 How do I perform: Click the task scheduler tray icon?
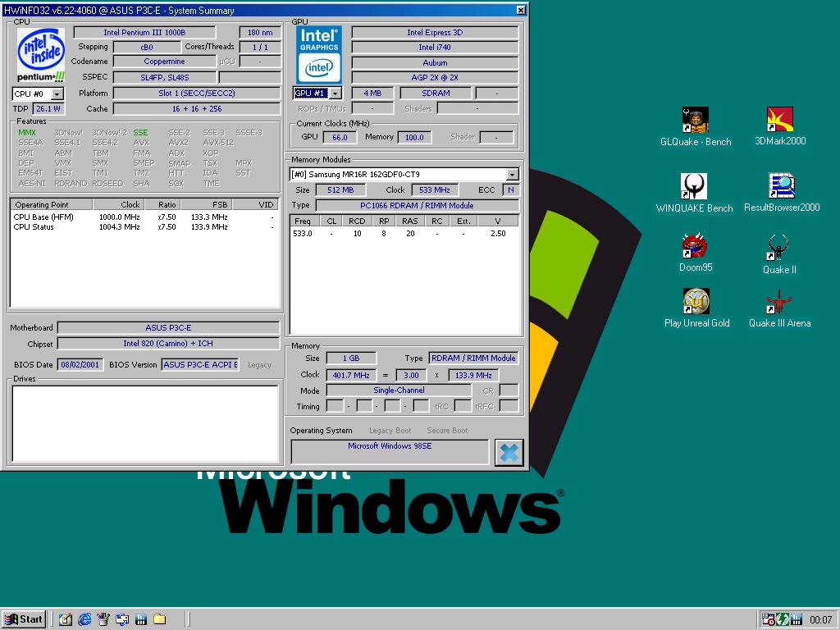(768, 619)
